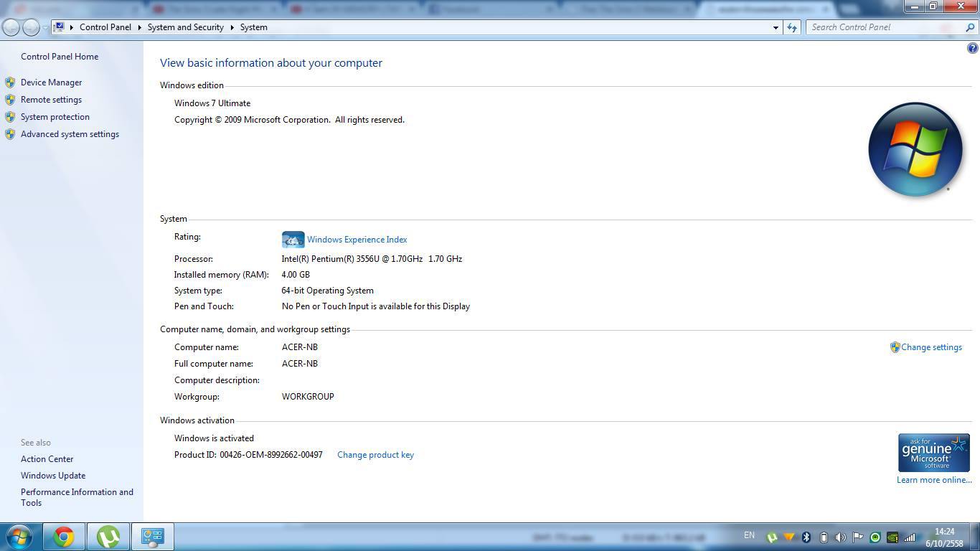Expand the root arrow before Control Panel breadcrumb
The image size is (980, 551).
72,27
